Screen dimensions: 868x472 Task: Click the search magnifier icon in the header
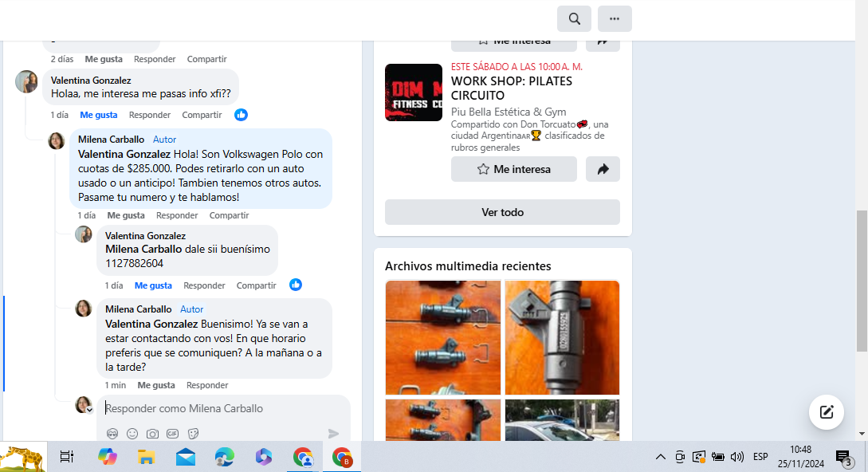(x=574, y=18)
